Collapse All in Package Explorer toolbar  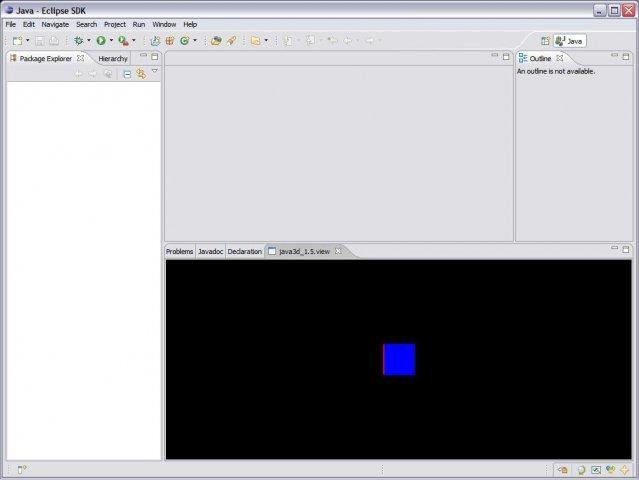127,74
